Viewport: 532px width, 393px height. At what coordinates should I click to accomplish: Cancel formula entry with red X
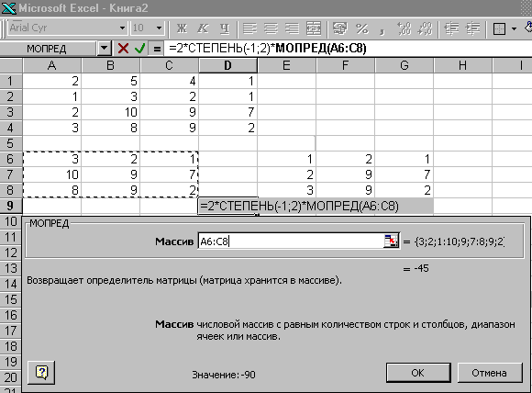click(123, 49)
